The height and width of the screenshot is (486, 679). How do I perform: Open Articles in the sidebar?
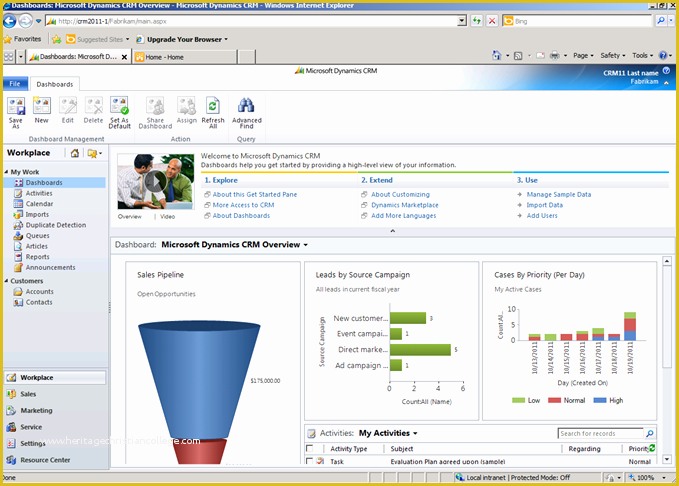(37, 246)
